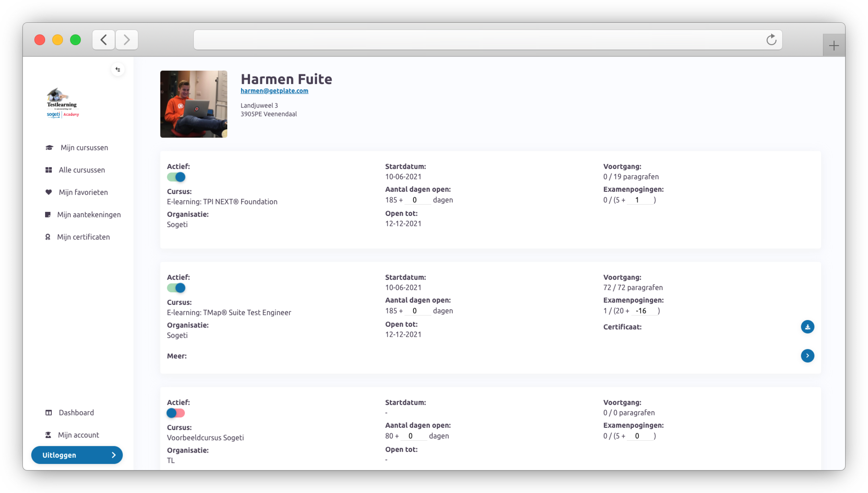868x493 pixels.
Task: Click the heart icon beside Mijn favorieten
Action: tap(49, 192)
